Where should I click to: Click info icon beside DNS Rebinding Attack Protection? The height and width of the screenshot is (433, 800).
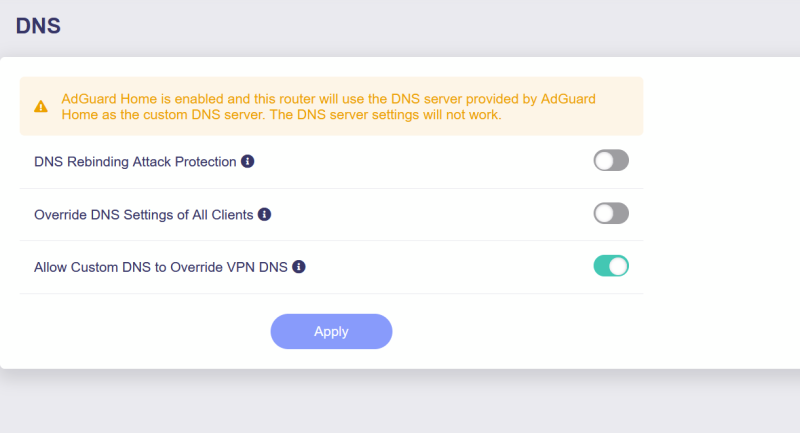[248, 161]
